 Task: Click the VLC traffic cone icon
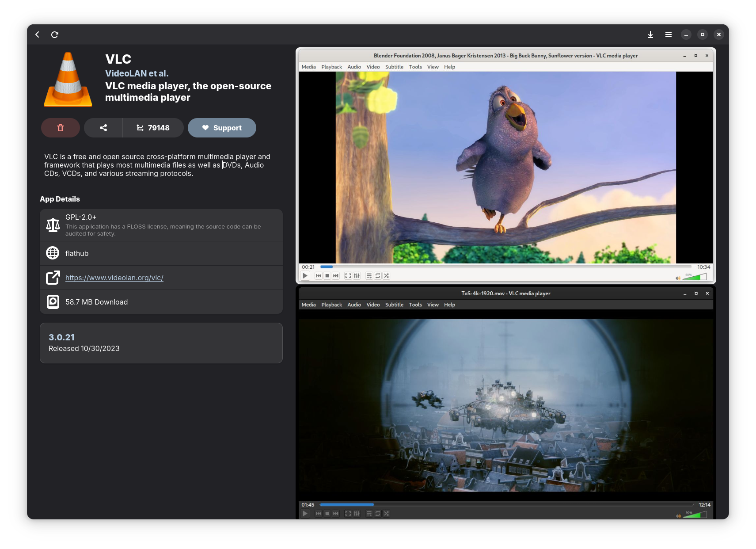(68, 80)
